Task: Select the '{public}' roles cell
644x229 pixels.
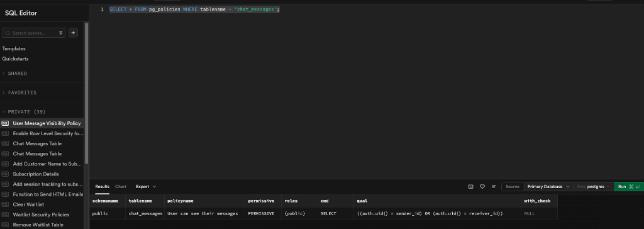Action: pos(299,214)
